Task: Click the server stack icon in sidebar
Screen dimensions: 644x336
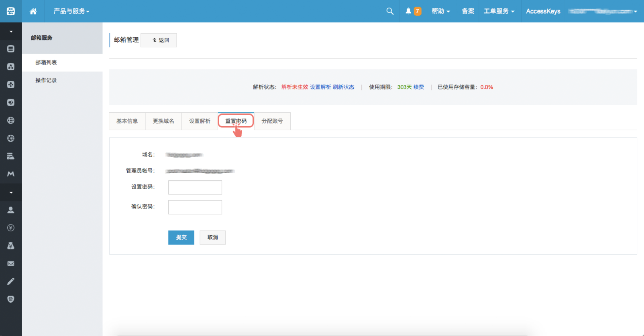Action: pyautogui.click(x=11, y=156)
